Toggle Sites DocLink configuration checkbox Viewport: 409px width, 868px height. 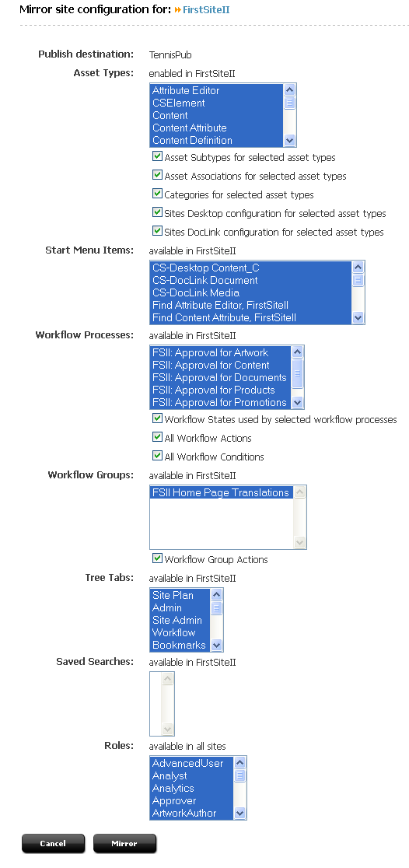[x=157, y=231]
